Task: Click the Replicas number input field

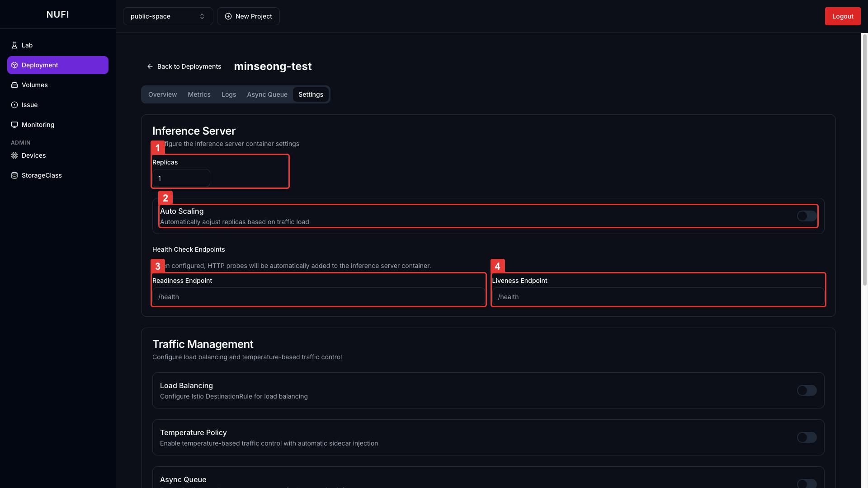Action: point(181,178)
